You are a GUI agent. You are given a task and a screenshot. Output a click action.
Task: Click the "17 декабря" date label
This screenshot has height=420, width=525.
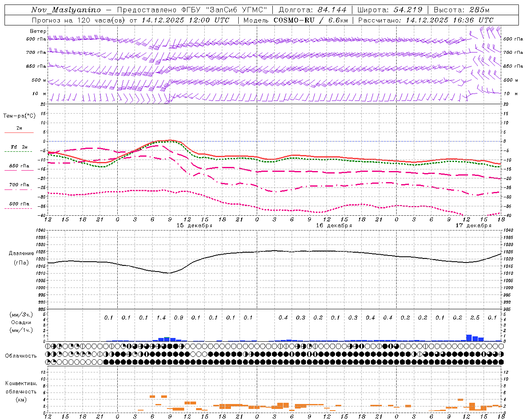[x=473, y=226]
